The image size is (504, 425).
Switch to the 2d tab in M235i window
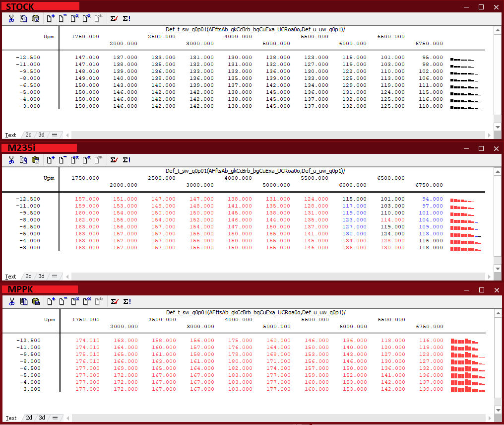[29, 277]
